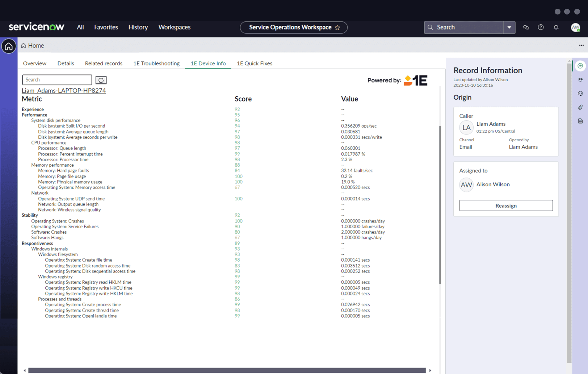The width and height of the screenshot is (588, 374).
Task: Open the agent support headset icon
Action: point(580,93)
